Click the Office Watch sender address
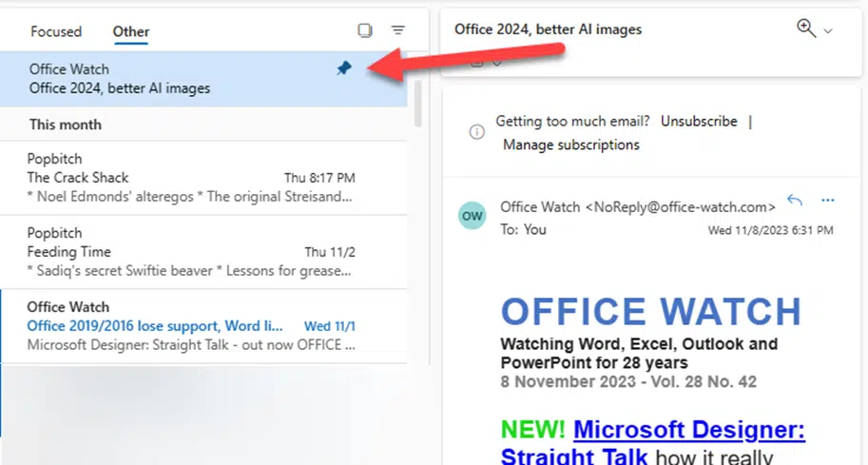The width and height of the screenshot is (868, 465). [638, 207]
